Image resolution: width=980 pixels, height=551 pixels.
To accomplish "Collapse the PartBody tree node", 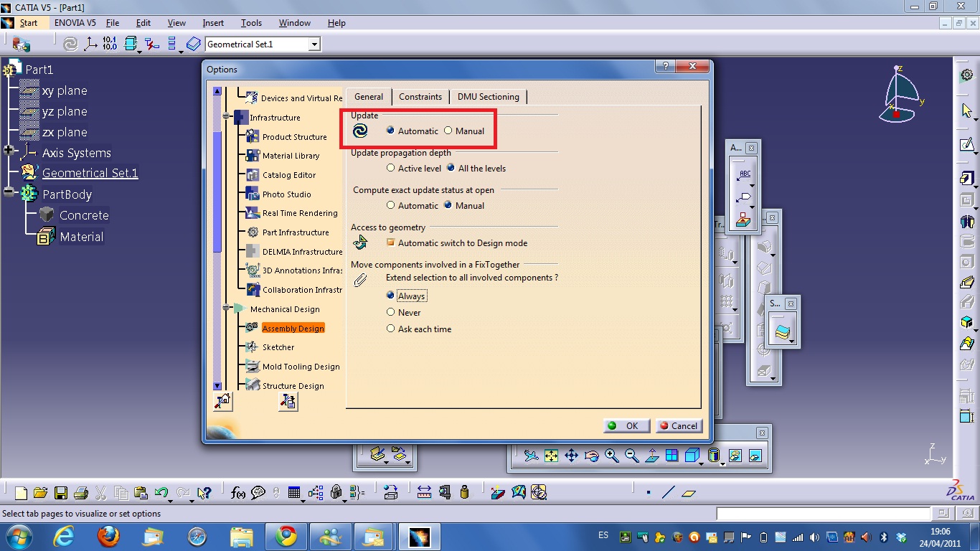I will (9, 192).
